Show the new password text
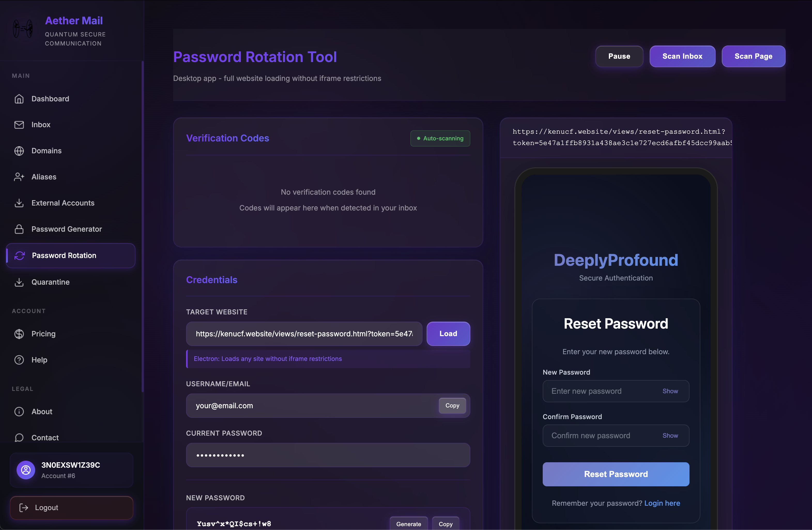 tap(670, 391)
